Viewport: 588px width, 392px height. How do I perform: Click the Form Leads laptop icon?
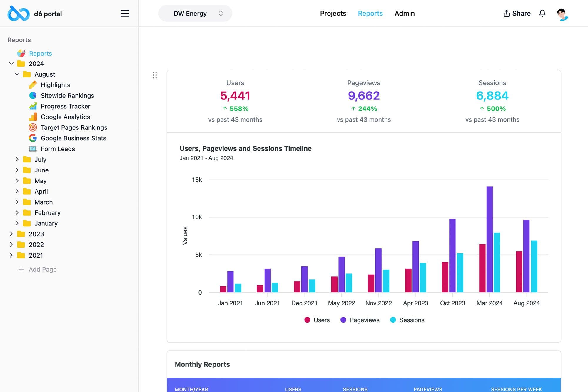[33, 149]
